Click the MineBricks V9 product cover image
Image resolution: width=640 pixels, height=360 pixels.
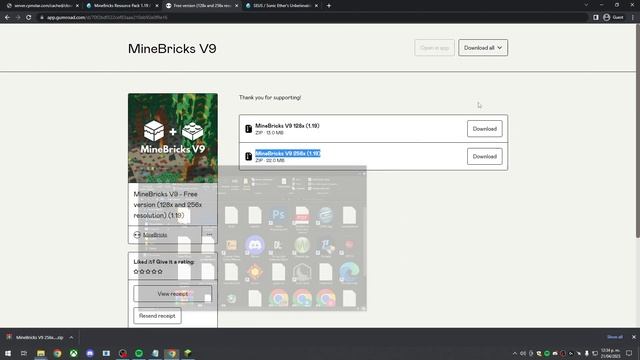tap(173, 138)
